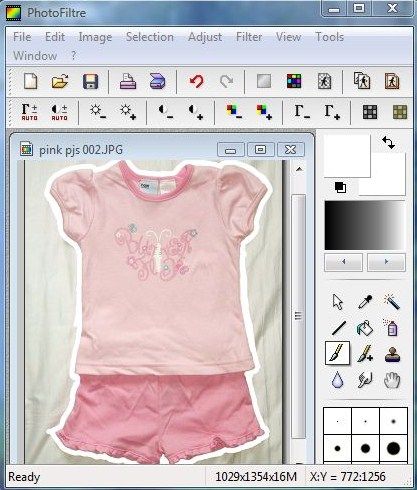Viewport: 417px width, 490px height.
Task: Select the Spray can tool
Action: coord(392,328)
